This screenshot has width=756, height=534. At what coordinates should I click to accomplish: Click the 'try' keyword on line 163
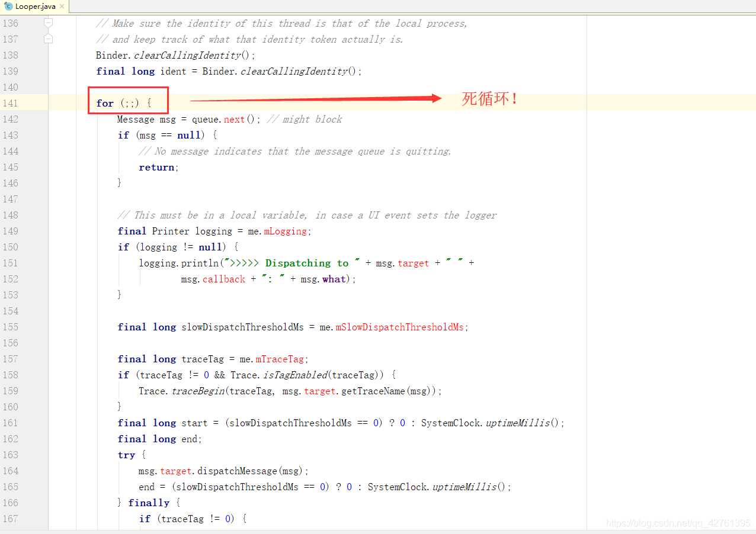pos(126,455)
